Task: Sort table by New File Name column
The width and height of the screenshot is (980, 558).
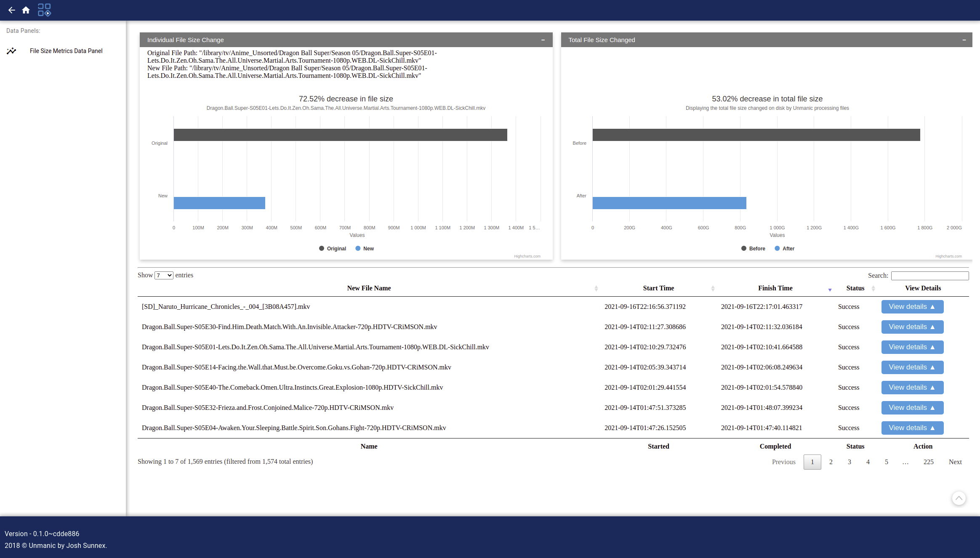Action: click(x=369, y=288)
